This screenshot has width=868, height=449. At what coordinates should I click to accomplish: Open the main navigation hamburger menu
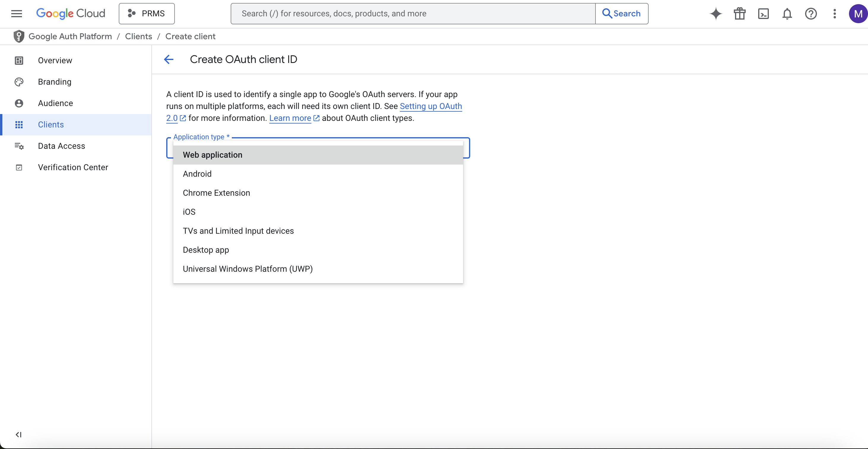pyautogui.click(x=17, y=13)
